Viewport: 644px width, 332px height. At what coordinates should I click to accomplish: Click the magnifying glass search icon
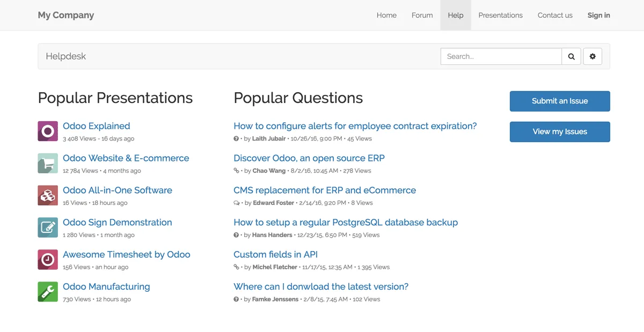tap(571, 56)
